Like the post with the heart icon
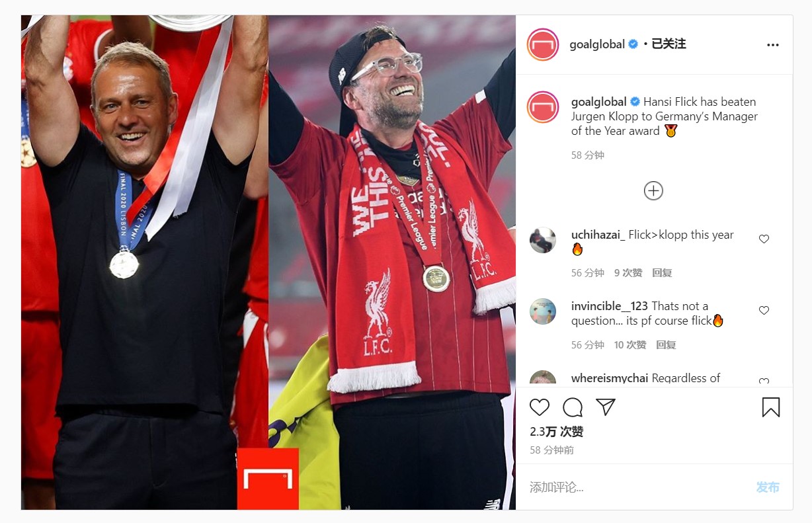The height and width of the screenshot is (523, 812). click(540, 407)
